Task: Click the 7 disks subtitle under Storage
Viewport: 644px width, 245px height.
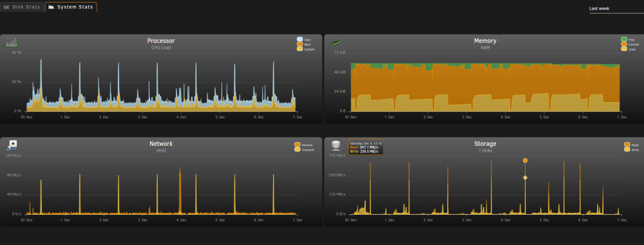Action: tap(485, 150)
